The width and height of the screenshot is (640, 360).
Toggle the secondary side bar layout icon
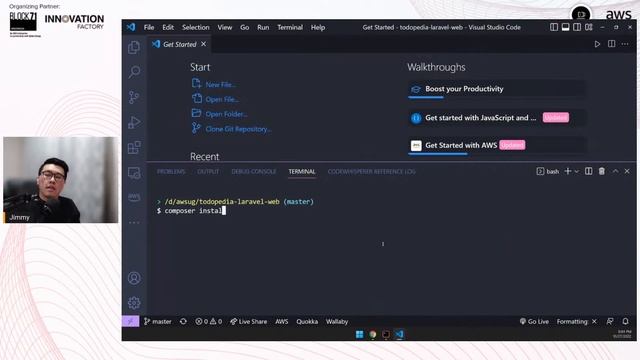pyautogui.click(x=577, y=27)
